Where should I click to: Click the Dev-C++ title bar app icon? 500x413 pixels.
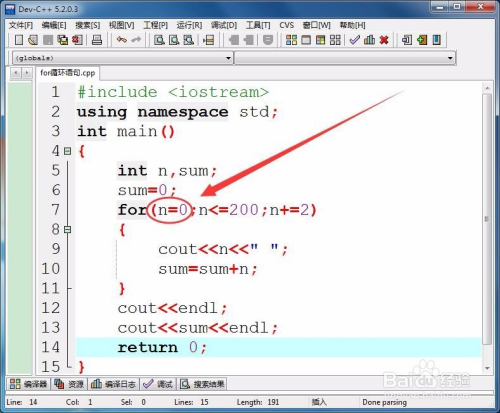point(10,9)
